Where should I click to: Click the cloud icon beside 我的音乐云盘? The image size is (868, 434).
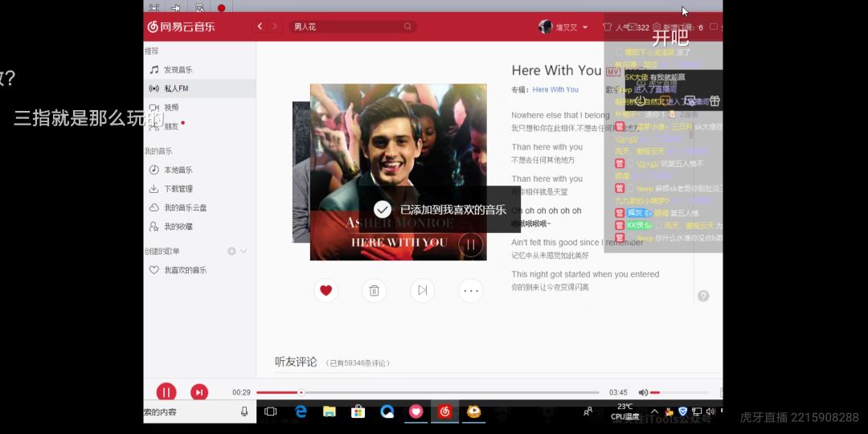(x=154, y=207)
